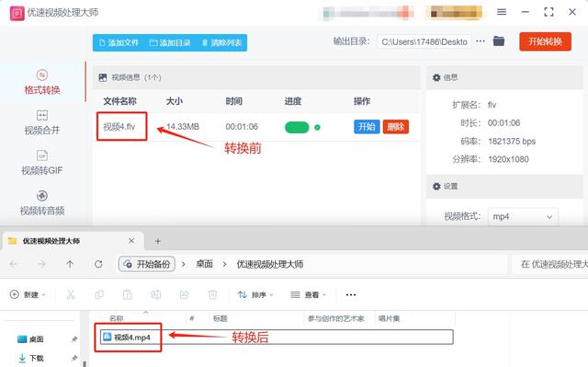Viewport: 588px width, 367px height.
Task: Click the 视频信息 list header icon
Action: (103, 77)
